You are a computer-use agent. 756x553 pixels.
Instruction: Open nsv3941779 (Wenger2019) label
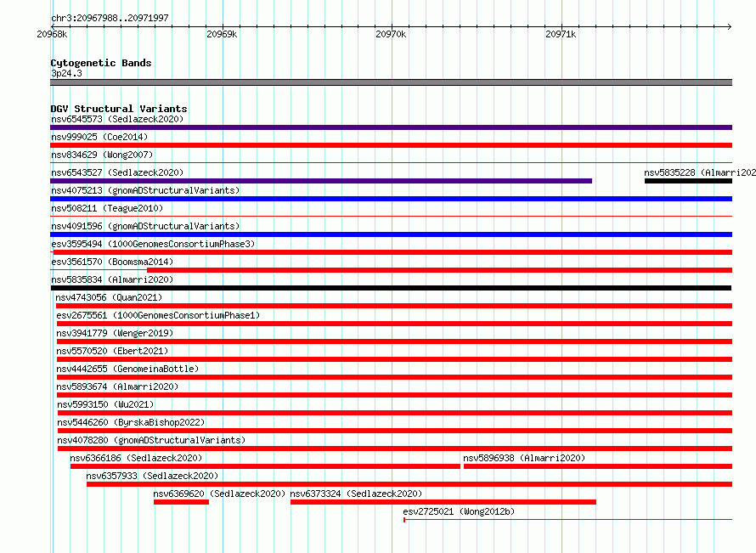coord(115,333)
